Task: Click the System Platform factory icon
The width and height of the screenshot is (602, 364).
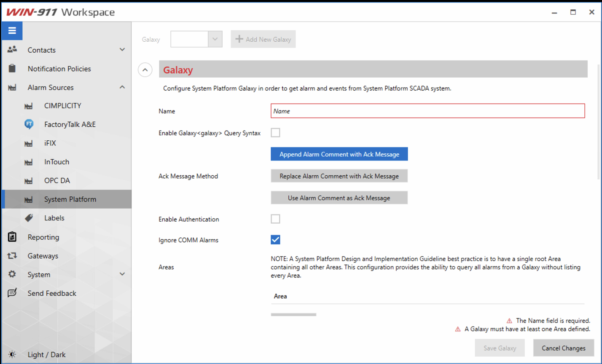Action: [x=29, y=200]
